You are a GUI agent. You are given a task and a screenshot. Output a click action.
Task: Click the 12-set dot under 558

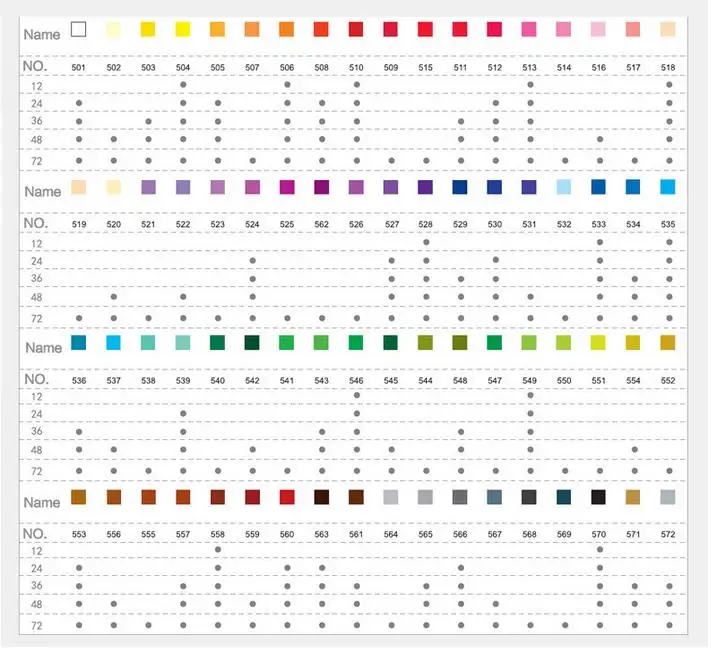pyautogui.click(x=218, y=550)
